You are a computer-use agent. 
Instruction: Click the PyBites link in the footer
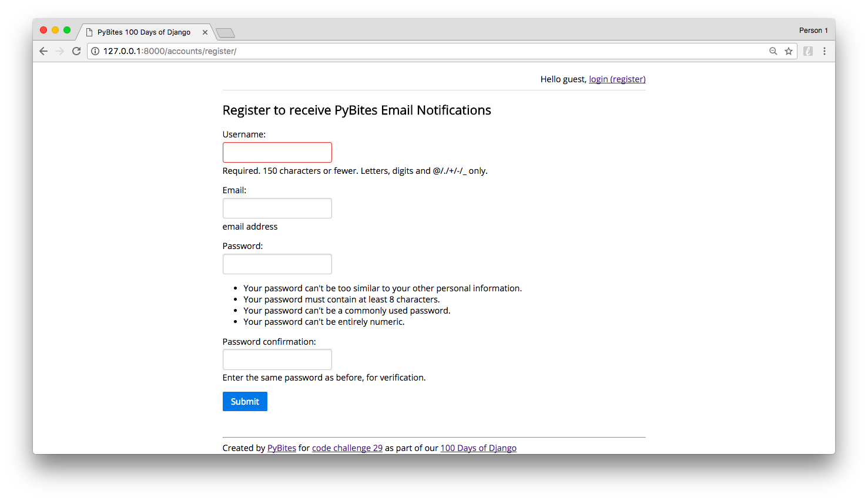click(281, 448)
